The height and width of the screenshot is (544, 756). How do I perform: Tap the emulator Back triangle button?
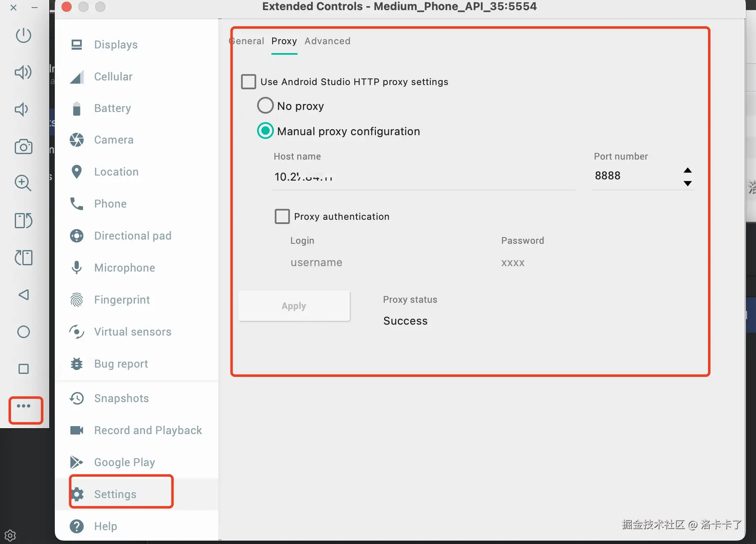pyautogui.click(x=24, y=295)
